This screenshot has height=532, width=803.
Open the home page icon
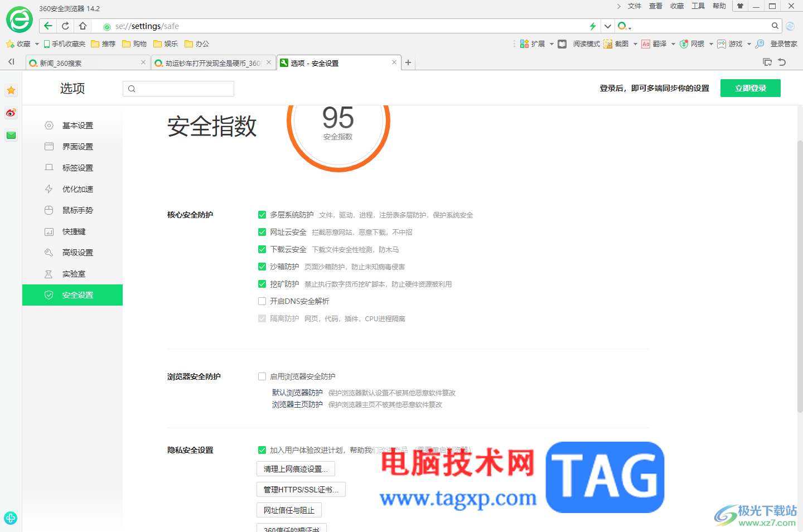pos(83,26)
